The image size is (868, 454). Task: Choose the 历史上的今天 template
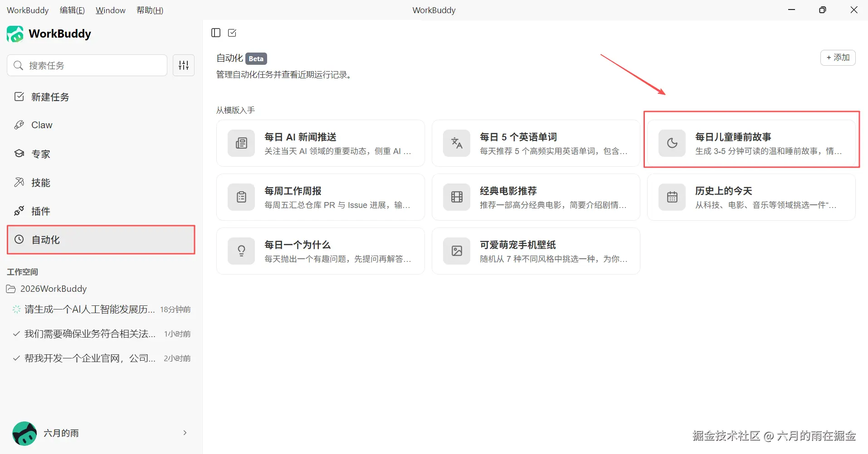tap(751, 197)
